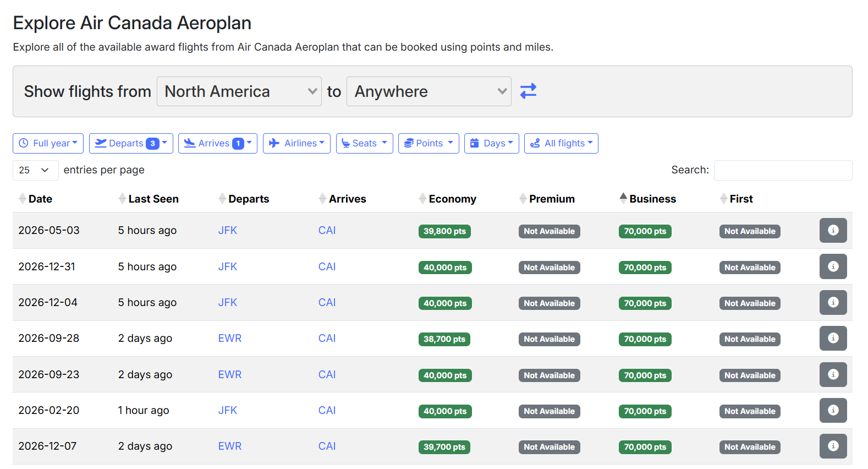Click the 38,700 pts economy badge
The width and height of the screenshot is (868, 469).
pos(444,339)
